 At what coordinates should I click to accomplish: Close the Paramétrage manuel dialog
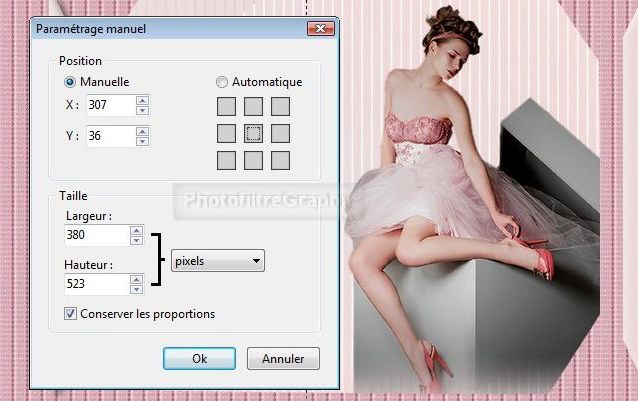(321, 28)
